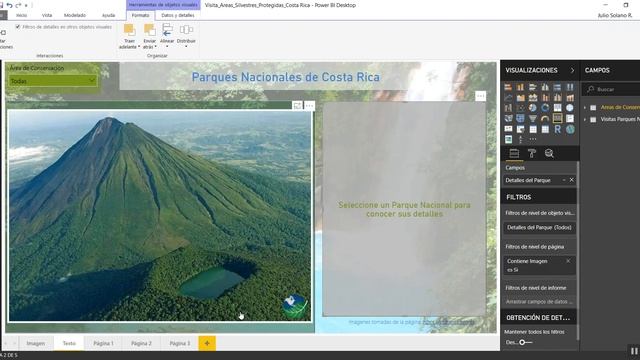Image resolution: width=640 pixels, height=360 pixels.
Task: Open the Página 1 page tab
Action: click(103, 343)
